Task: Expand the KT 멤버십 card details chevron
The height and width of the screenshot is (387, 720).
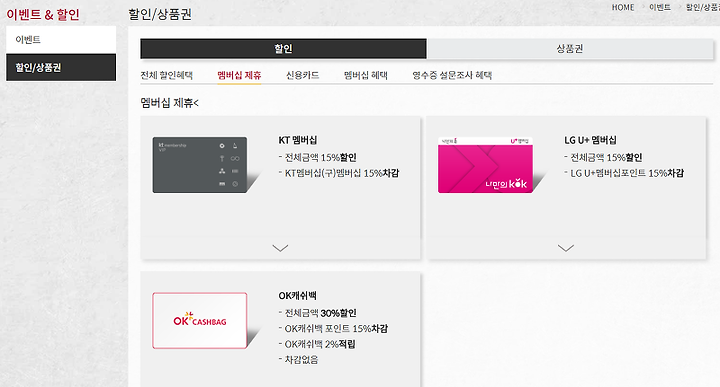Action: click(x=280, y=248)
